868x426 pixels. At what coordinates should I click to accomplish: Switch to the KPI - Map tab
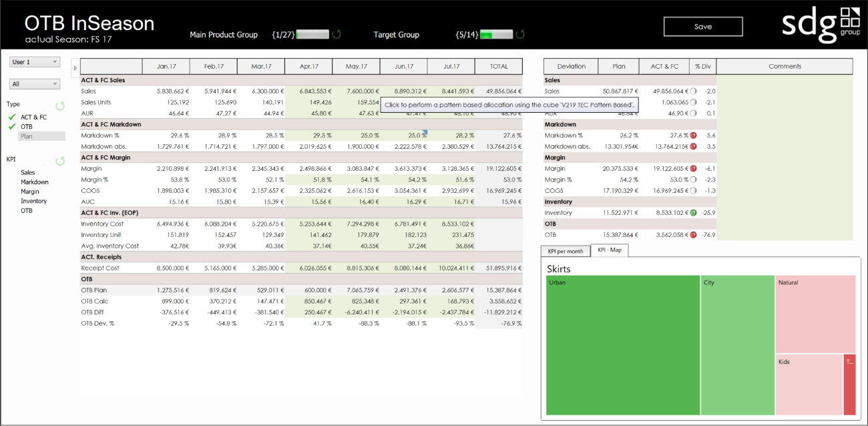pyautogui.click(x=610, y=250)
